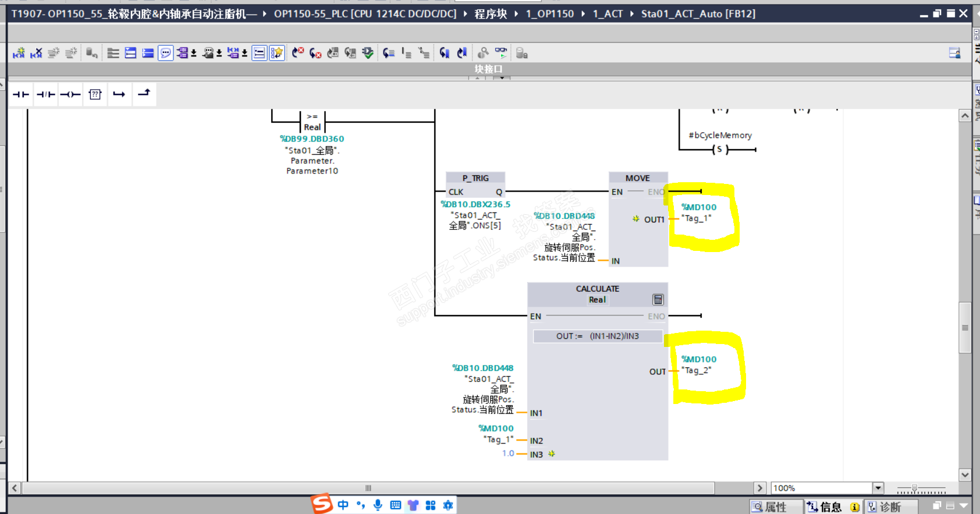Click the reset start values toolbar icon

[x=92, y=53]
